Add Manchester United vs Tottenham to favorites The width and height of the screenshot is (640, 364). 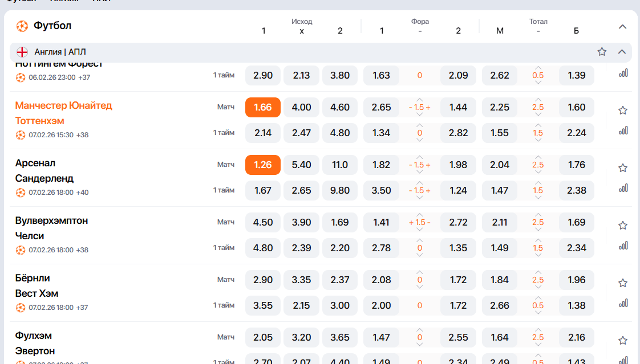[x=622, y=111]
